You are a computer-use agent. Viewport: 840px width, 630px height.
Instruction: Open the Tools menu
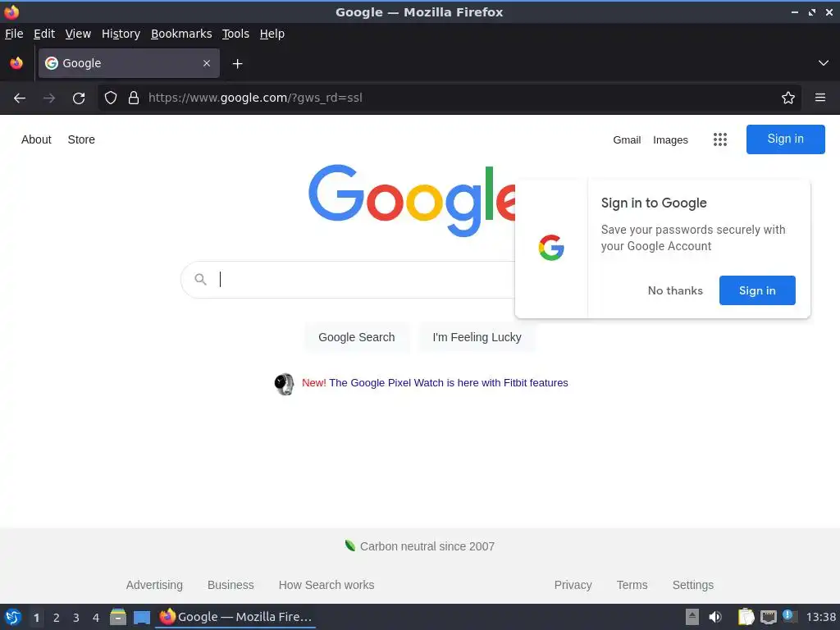coord(235,34)
